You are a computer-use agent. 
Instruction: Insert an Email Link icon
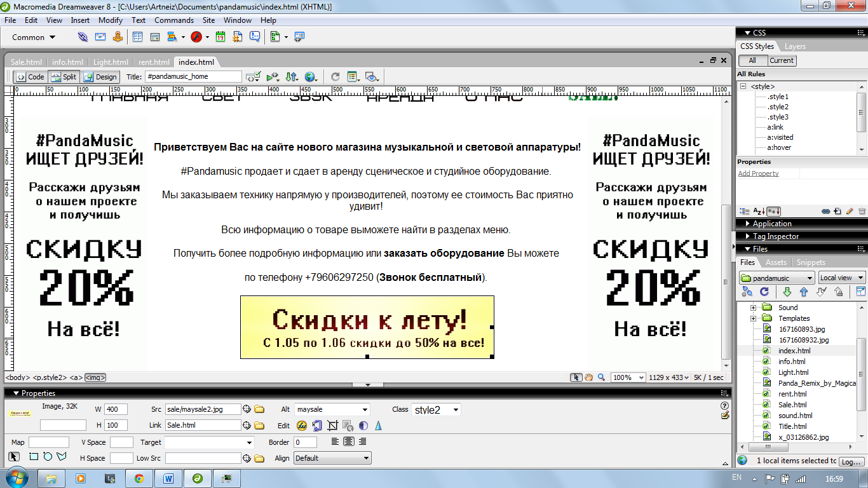(x=100, y=37)
